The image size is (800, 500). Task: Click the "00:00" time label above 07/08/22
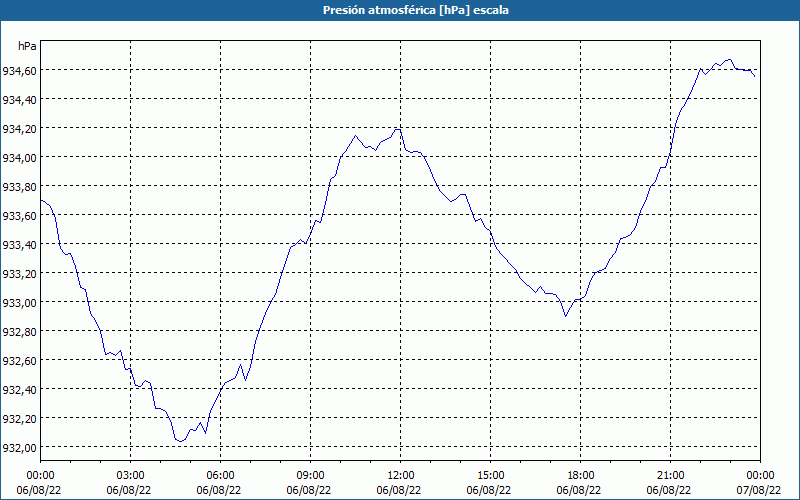(760, 476)
